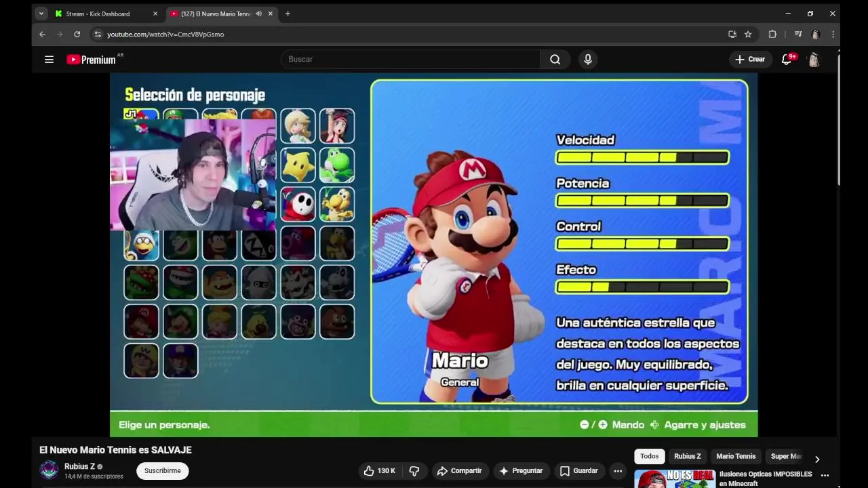868x488 pixels.
Task: Click the Elige un personaje text
Action: coord(164,425)
